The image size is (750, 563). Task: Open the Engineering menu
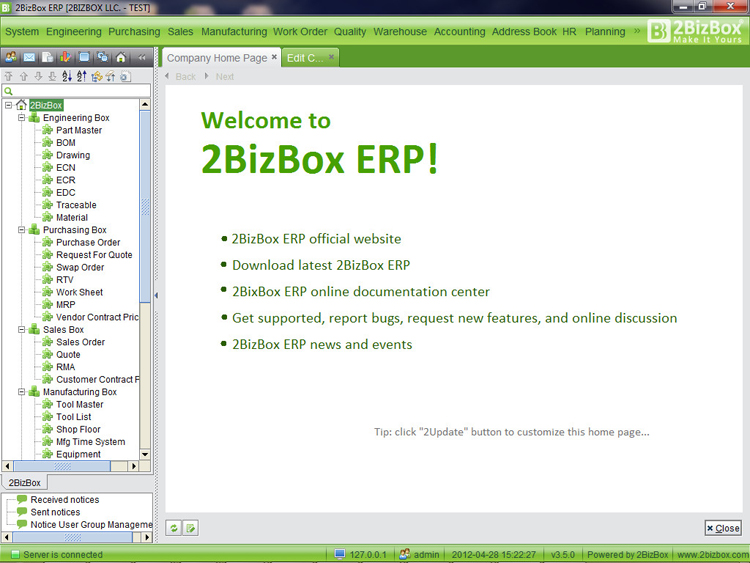tap(74, 32)
